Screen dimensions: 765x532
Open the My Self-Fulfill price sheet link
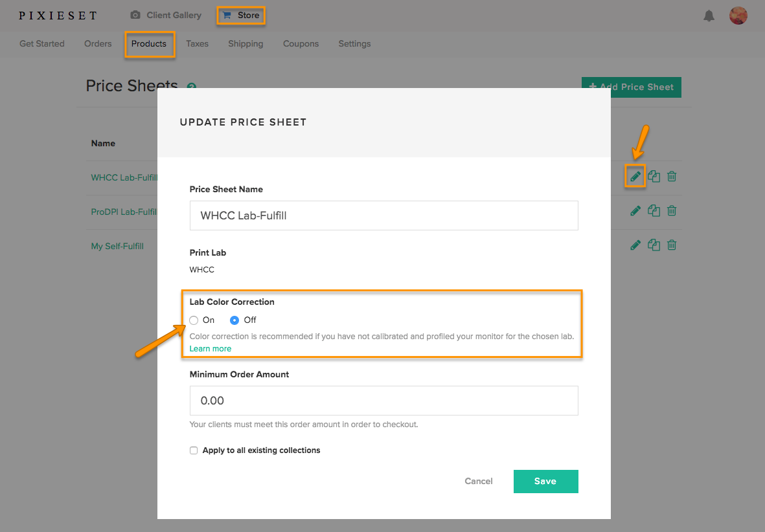coord(118,246)
